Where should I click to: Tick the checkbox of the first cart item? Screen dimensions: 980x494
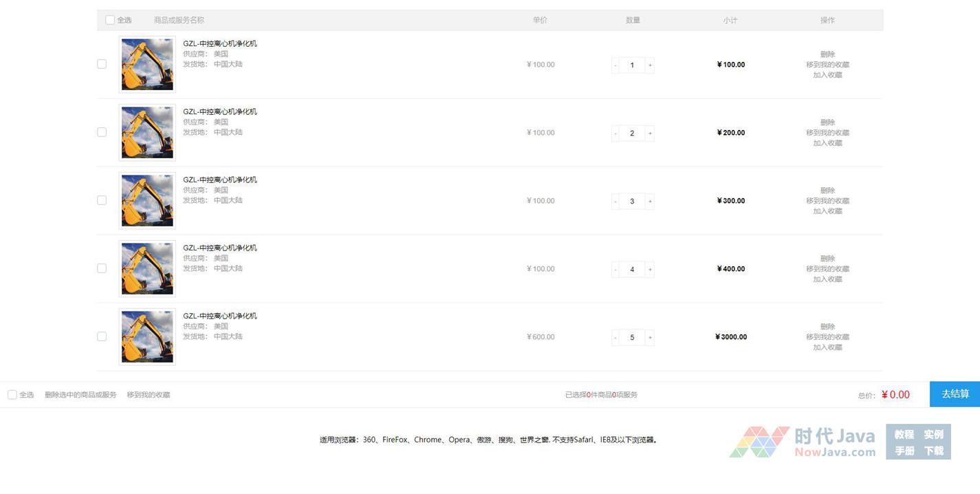[x=102, y=64]
